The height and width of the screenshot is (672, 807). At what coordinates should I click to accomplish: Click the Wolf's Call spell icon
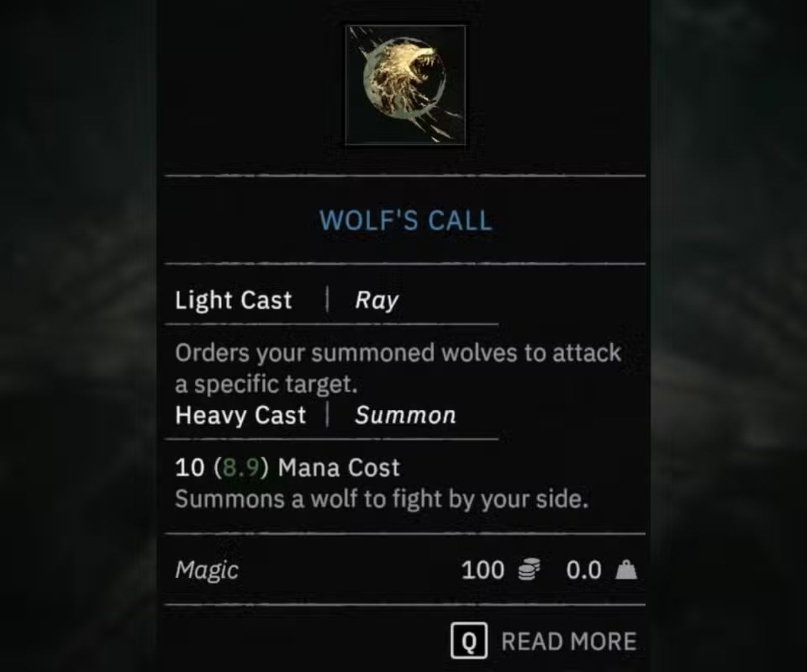click(405, 85)
